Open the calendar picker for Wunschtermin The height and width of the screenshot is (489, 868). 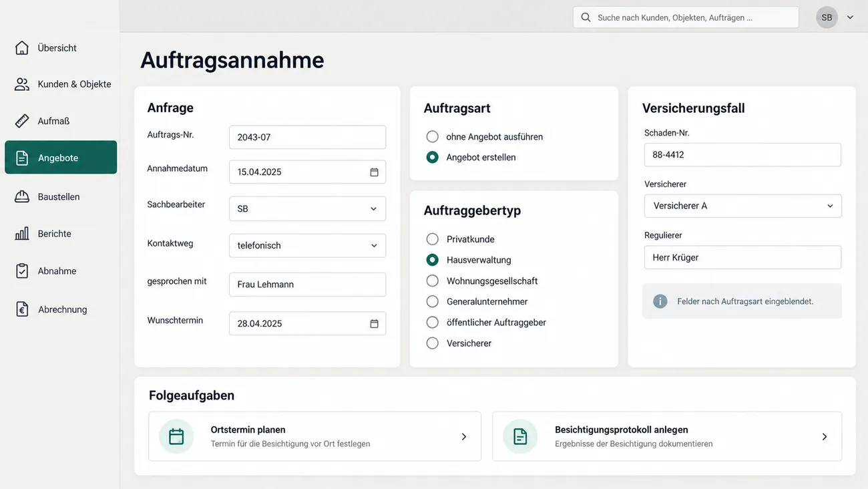tap(374, 323)
